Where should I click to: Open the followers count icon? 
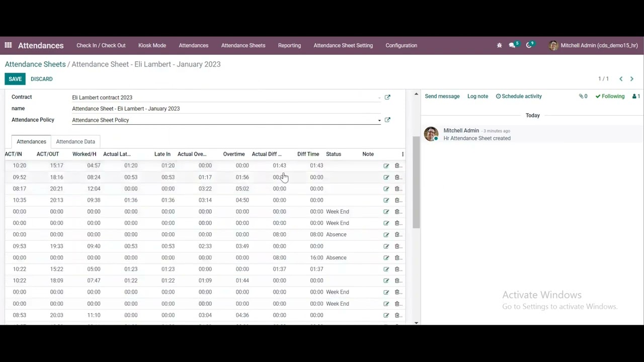(636, 96)
